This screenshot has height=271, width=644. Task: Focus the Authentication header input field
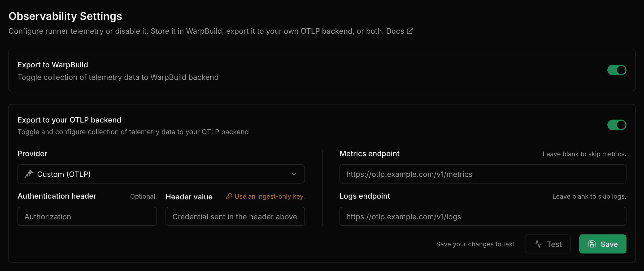[87, 216]
